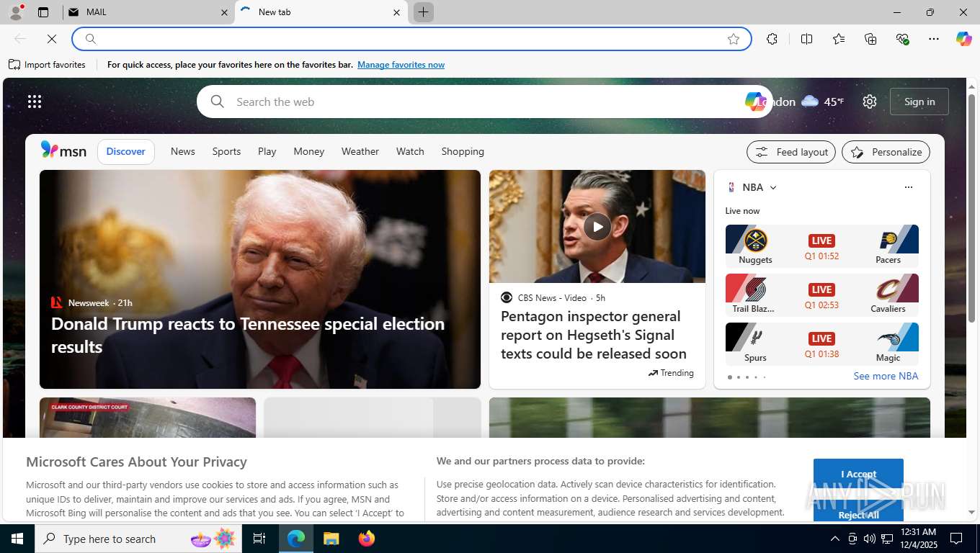This screenshot has width=980, height=553.
Task: Open the 45°F weather widget
Action: (x=821, y=102)
